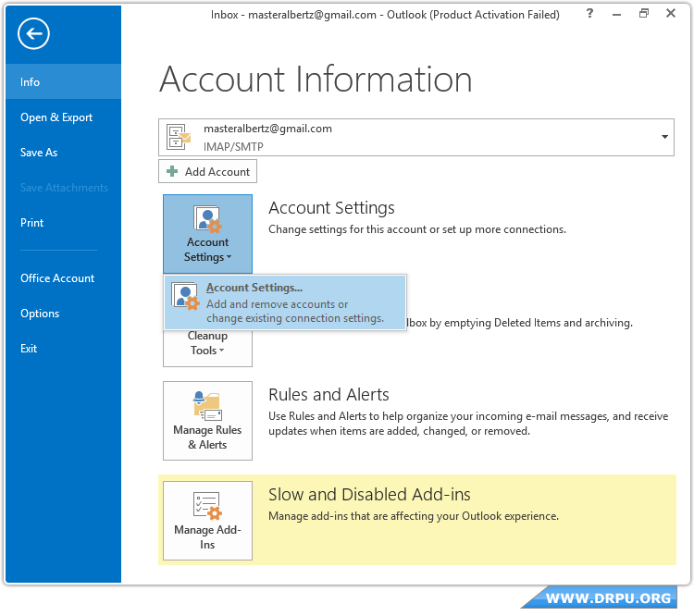This screenshot has height=616, width=694.
Task: Click the green plus icon on Add Account
Action: pos(172,171)
